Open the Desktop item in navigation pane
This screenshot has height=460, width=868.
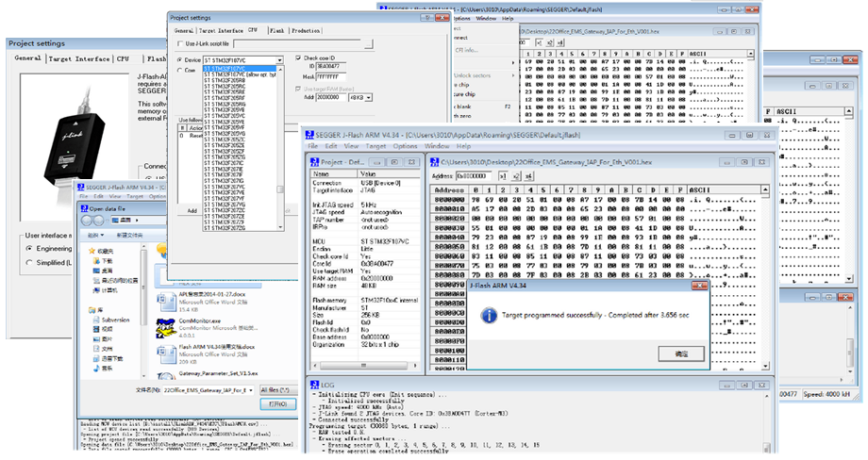(103, 271)
